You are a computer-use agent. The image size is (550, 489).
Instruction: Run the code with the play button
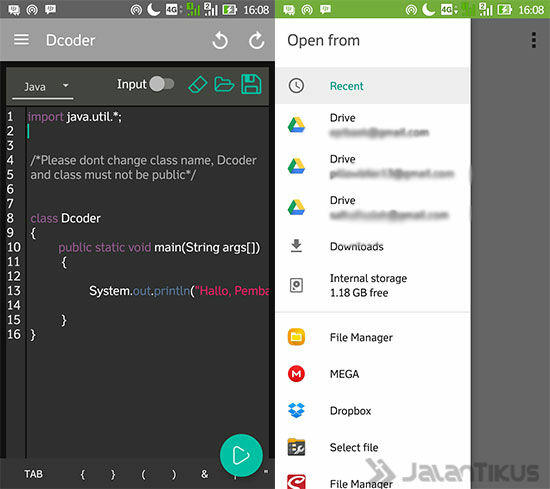tap(241, 455)
